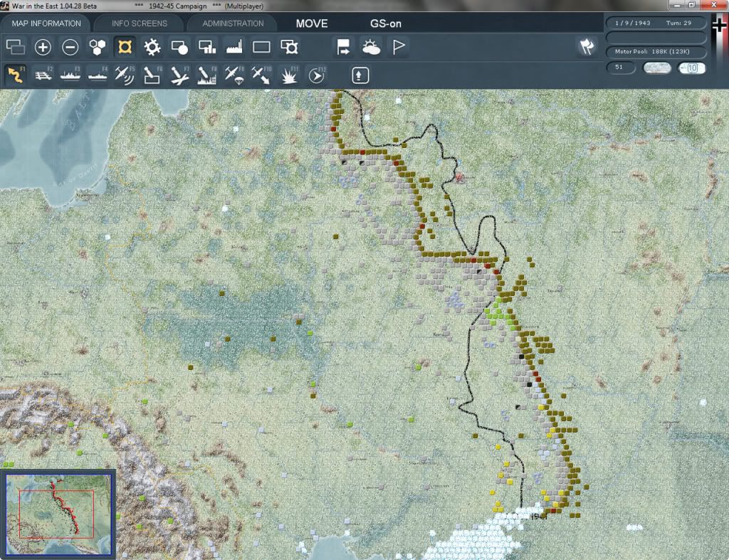Click the crossed flags end turn icon
The image size is (729, 560).
click(x=587, y=47)
